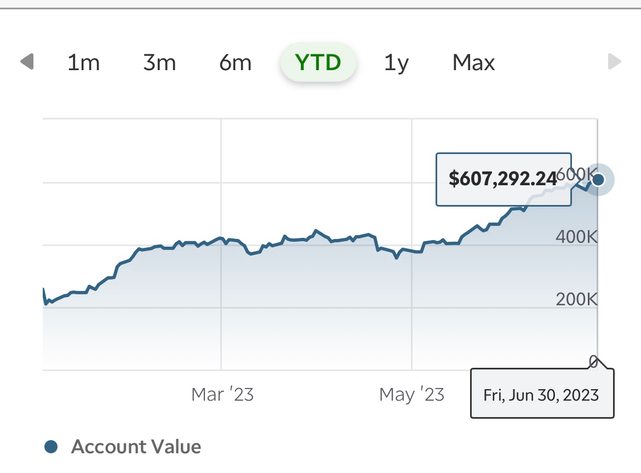Click the 400K y-axis label
Screen dimensions: 641x473
tap(576, 238)
